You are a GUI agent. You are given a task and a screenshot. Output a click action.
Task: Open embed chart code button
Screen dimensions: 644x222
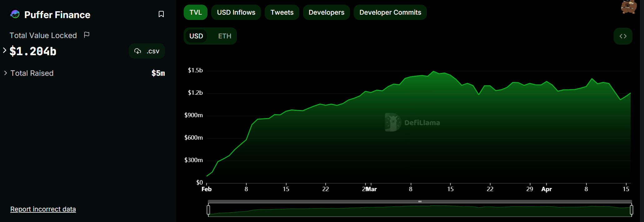pos(623,36)
